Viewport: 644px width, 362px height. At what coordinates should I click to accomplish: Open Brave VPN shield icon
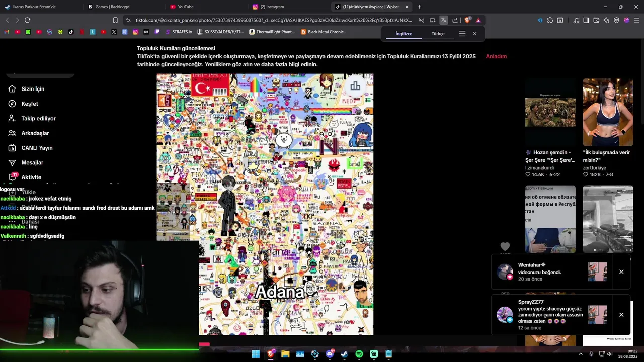pyautogui.click(x=616, y=20)
